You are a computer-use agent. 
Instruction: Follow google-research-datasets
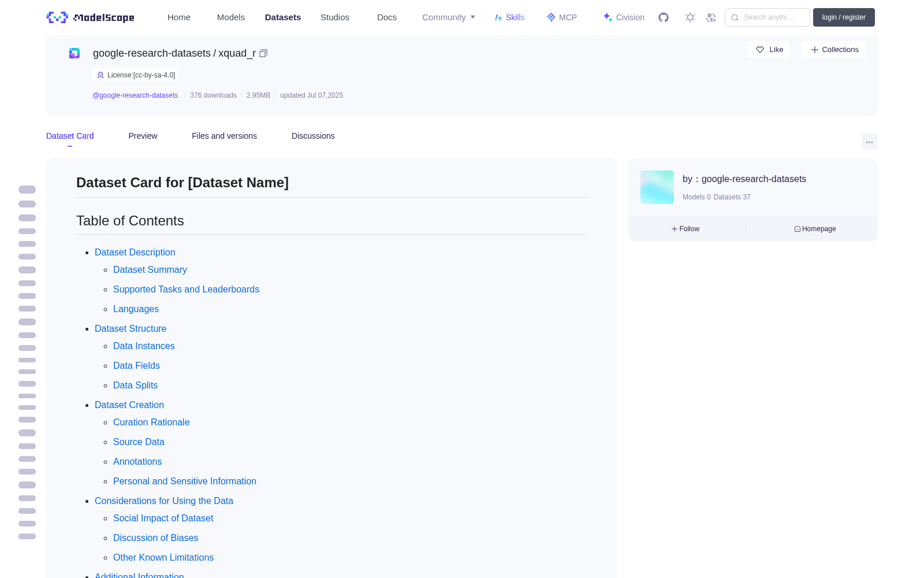tap(685, 229)
